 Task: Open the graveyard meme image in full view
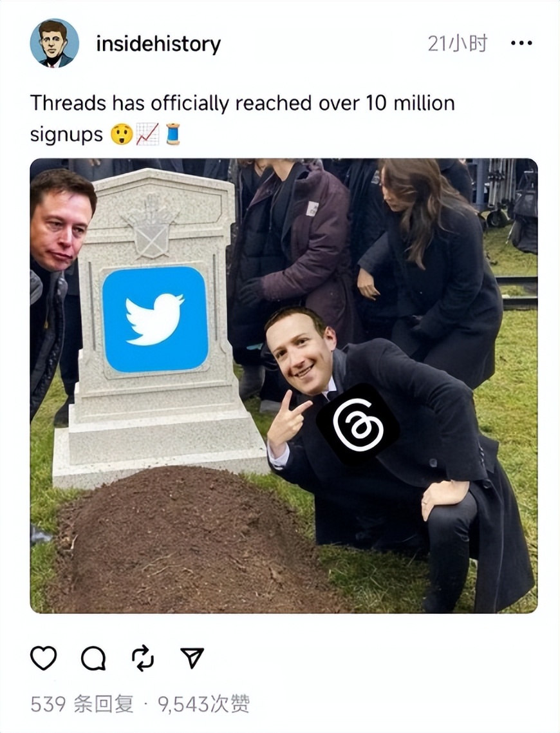(x=284, y=386)
